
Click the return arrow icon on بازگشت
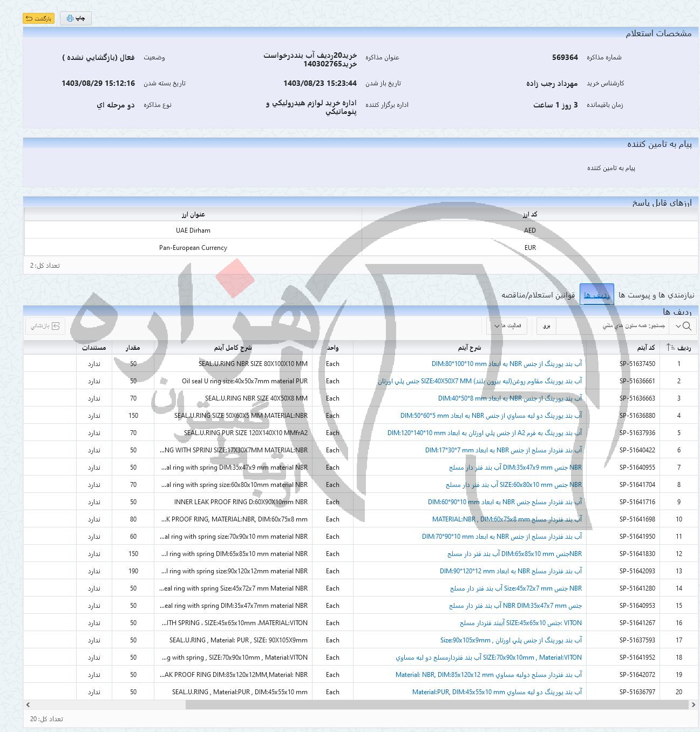[x=29, y=18]
